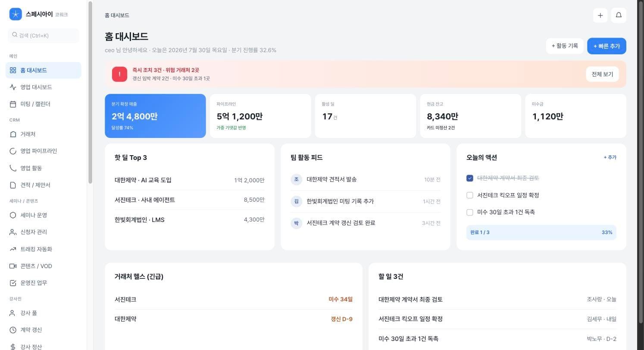
Task: Click the 박 avatar in activity feed
Action: 296,223
